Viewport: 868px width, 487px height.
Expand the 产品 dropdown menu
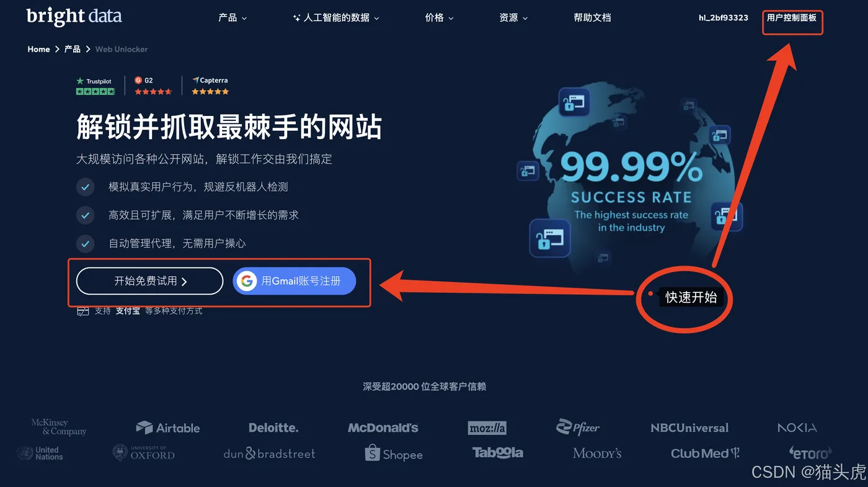tap(232, 18)
